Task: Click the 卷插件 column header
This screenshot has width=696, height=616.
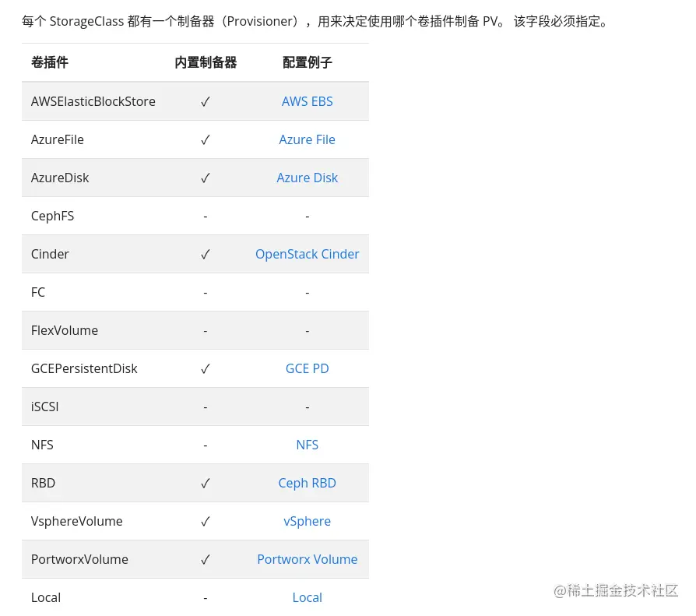Action: [50, 62]
